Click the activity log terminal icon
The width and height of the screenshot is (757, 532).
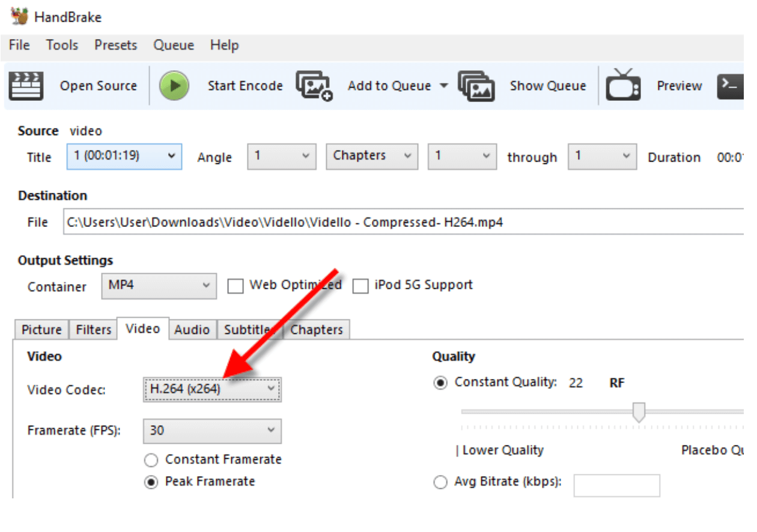pos(731,86)
